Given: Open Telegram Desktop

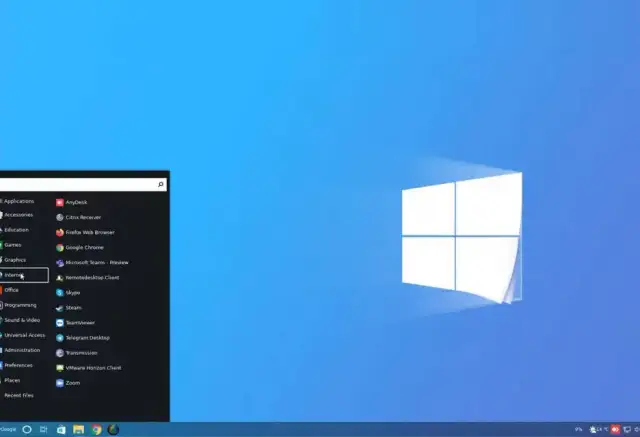Looking at the screenshot, I should (83, 338).
